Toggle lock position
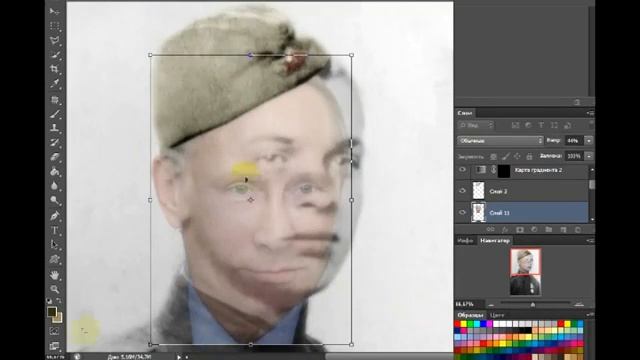 coord(517,156)
